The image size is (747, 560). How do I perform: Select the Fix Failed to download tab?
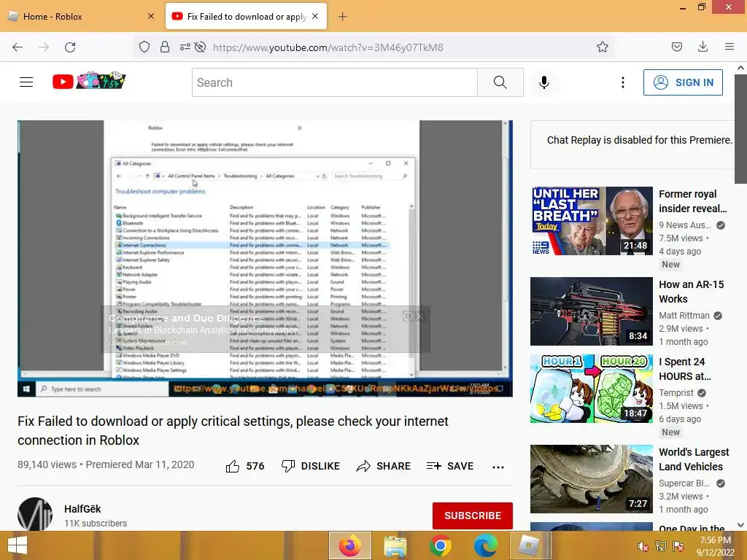point(247,17)
